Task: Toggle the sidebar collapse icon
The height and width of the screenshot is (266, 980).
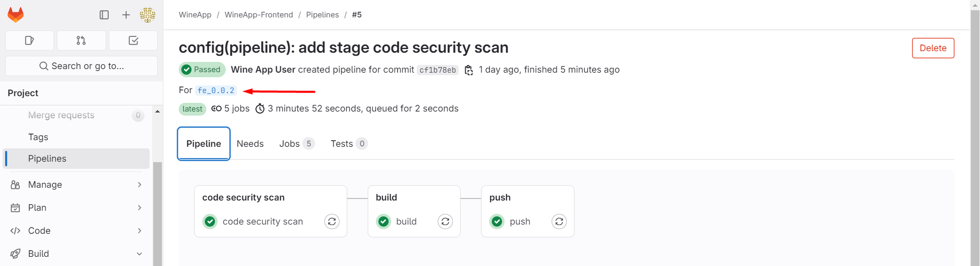Action: (104, 15)
